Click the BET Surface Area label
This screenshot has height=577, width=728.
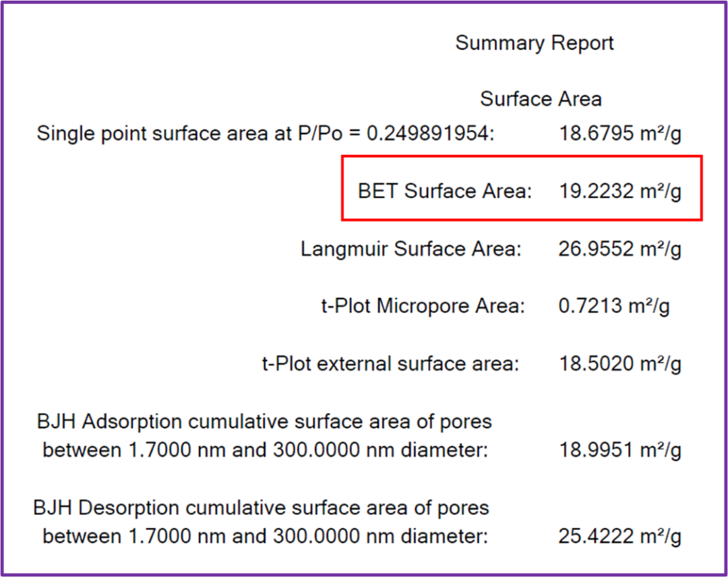(445, 191)
